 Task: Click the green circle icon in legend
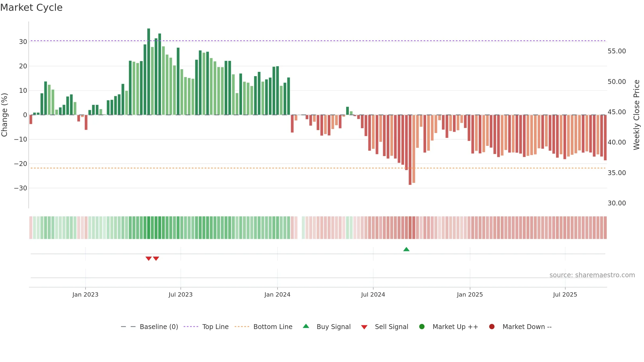422,327
